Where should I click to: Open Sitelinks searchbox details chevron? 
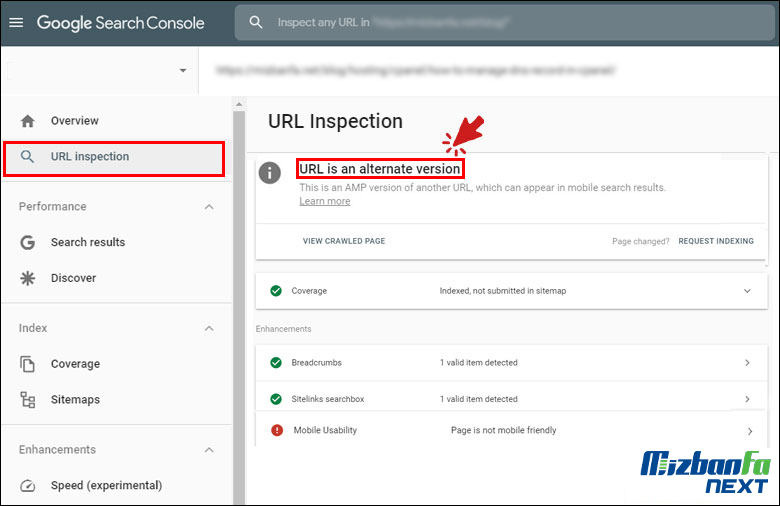[x=747, y=399]
